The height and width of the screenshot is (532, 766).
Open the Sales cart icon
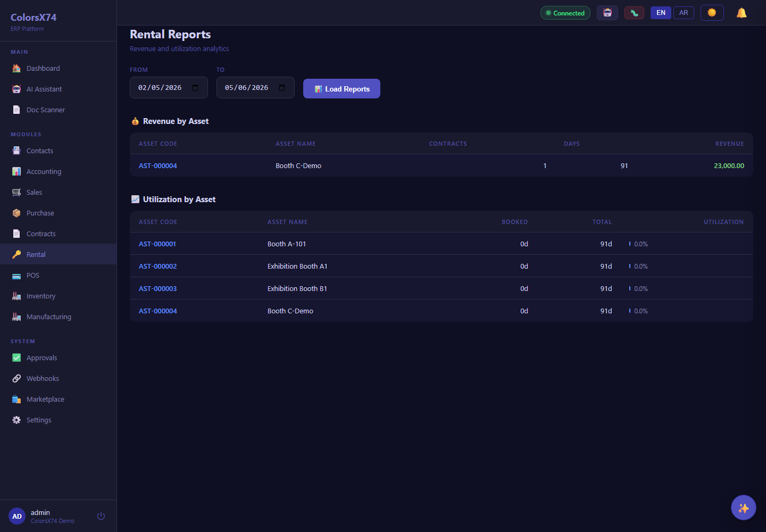click(x=16, y=193)
